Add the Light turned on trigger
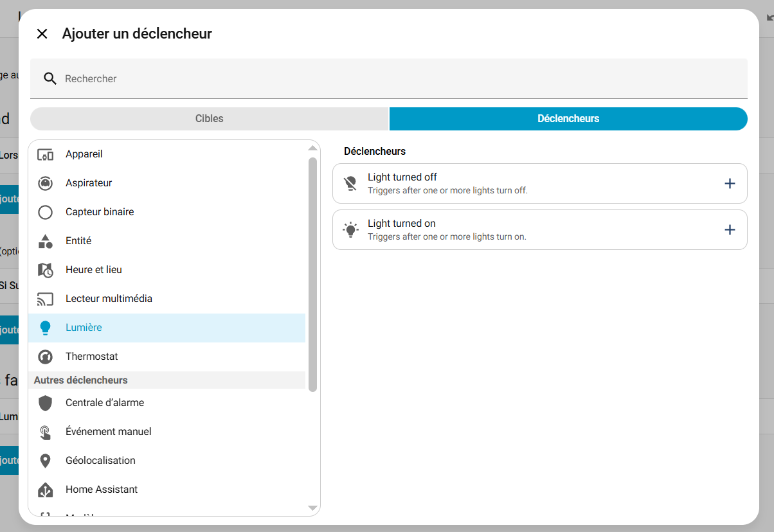The image size is (774, 532). coord(730,230)
